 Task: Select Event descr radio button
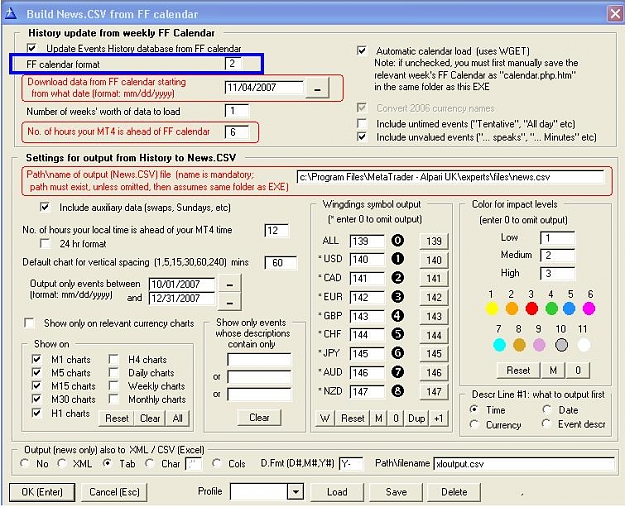[547, 424]
